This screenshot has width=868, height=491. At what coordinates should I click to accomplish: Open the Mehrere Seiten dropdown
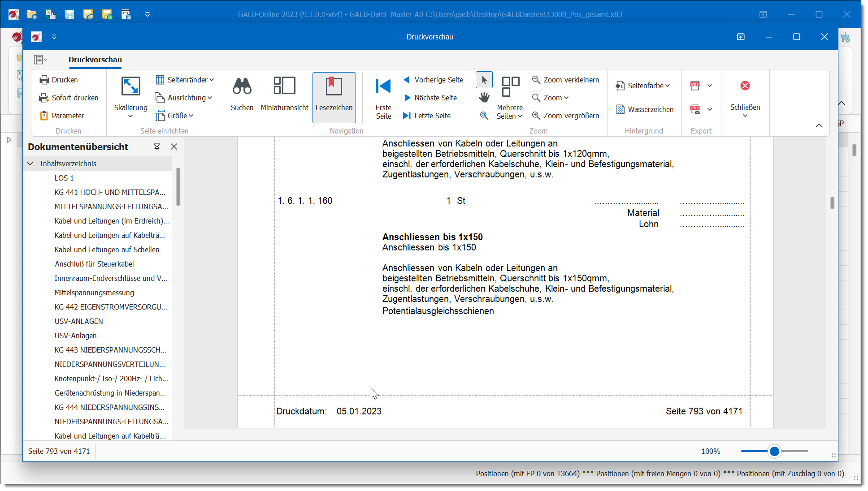coord(510,112)
